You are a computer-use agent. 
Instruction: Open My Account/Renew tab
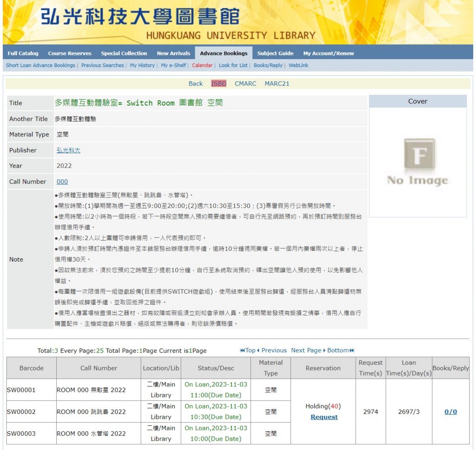[328, 54]
